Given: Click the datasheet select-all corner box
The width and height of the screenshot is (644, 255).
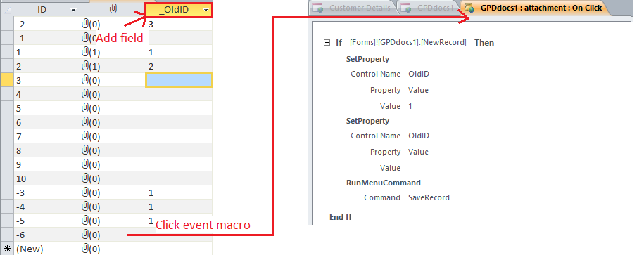Looking at the screenshot, I should 7,10.
